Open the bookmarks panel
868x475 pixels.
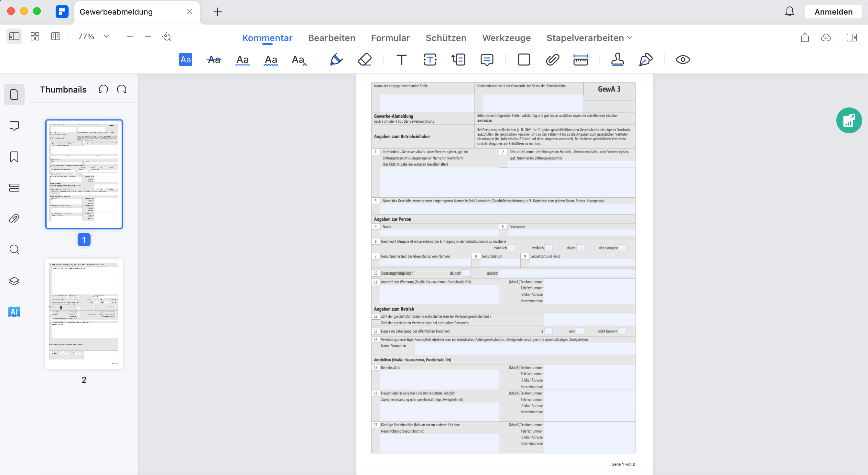tap(14, 156)
